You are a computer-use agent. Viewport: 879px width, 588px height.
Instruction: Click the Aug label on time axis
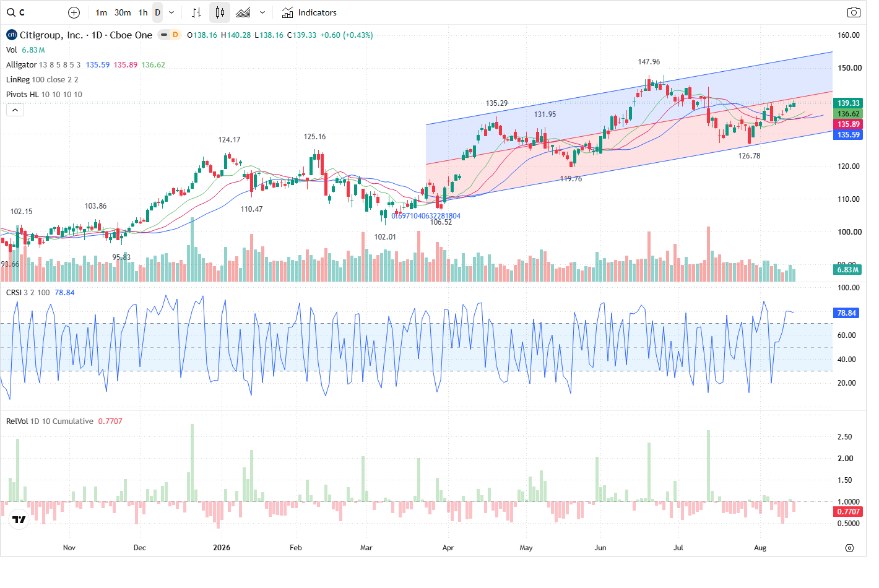click(x=760, y=548)
